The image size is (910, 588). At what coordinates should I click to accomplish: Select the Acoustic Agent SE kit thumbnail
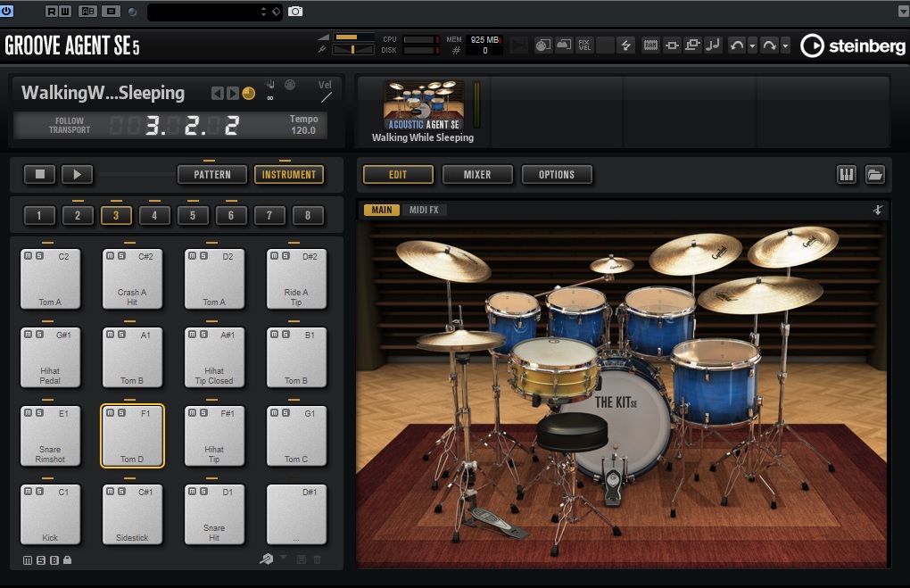pos(424,105)
